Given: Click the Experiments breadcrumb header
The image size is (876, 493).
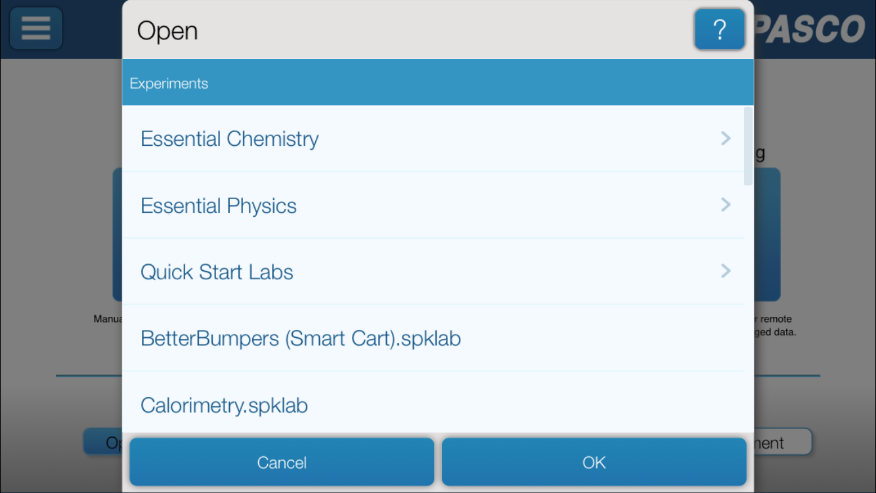Looking at the screenshot, I should tap(169, 83).
